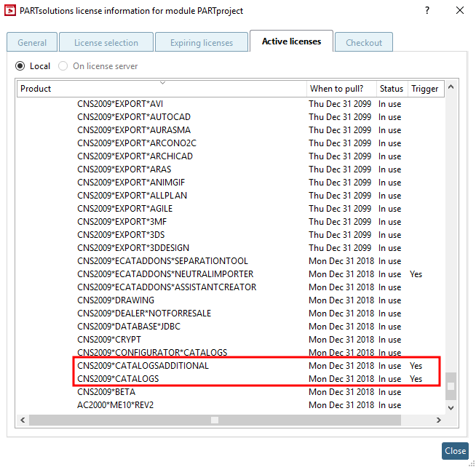The image size is (476, 467).
Task: Click the scroll right arrow at bottom
Action: [x=439, y=420]
